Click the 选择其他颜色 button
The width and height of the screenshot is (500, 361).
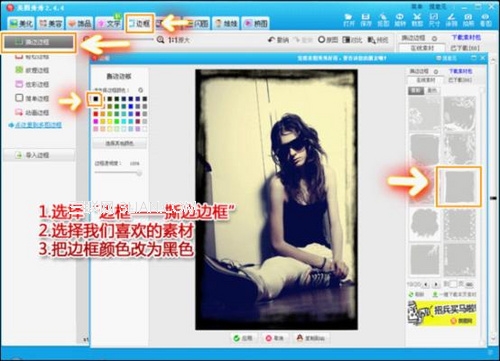(119, 143)
